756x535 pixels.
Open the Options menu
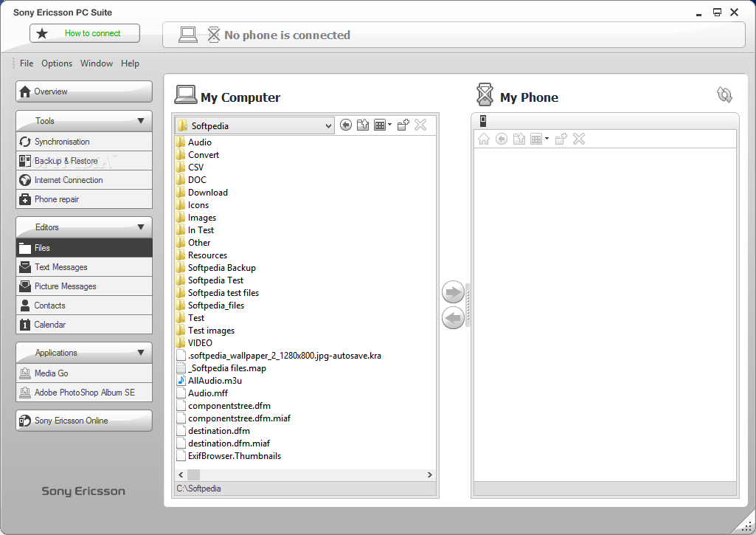56,63
